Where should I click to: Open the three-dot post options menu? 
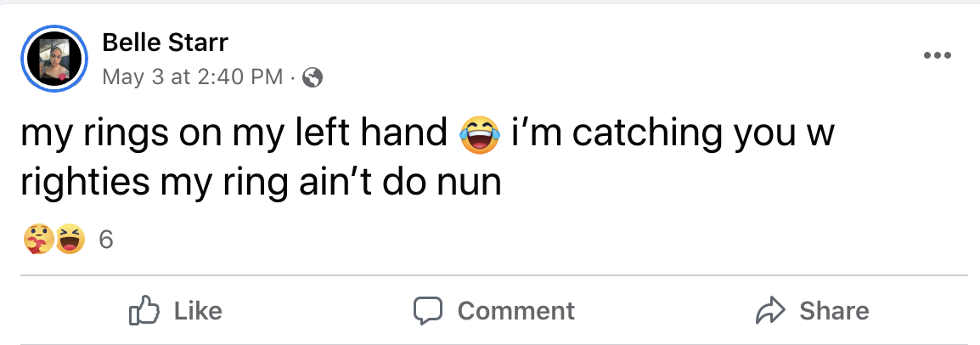pyautogui.click(x=937, y=56)
